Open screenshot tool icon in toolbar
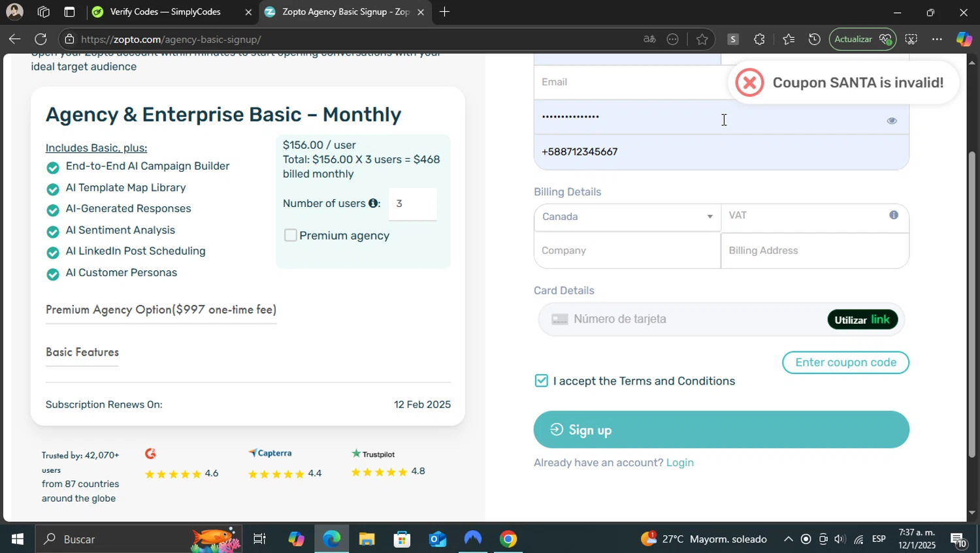This screenshot has height=553, width=980. pos(911,39)
